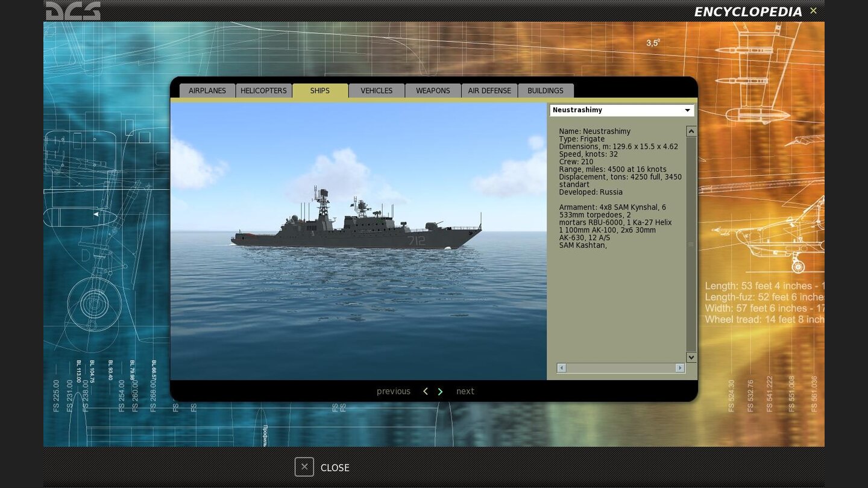Screen dimensions: 868x488
Task: Go to previous entry with left chevron
Action: pos(425,392)
